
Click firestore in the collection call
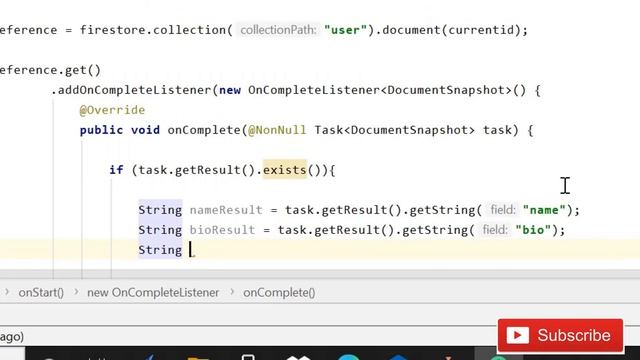(x=112, y=30)
